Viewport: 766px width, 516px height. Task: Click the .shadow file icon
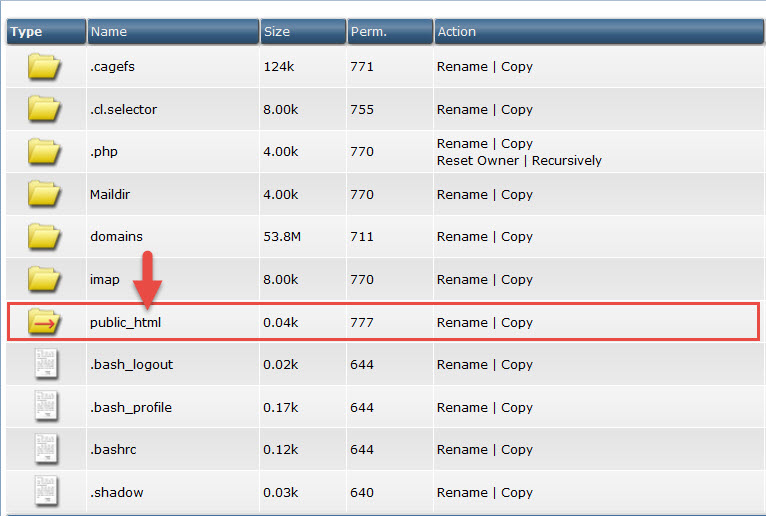pyautogui.click(x=46, y=492)
